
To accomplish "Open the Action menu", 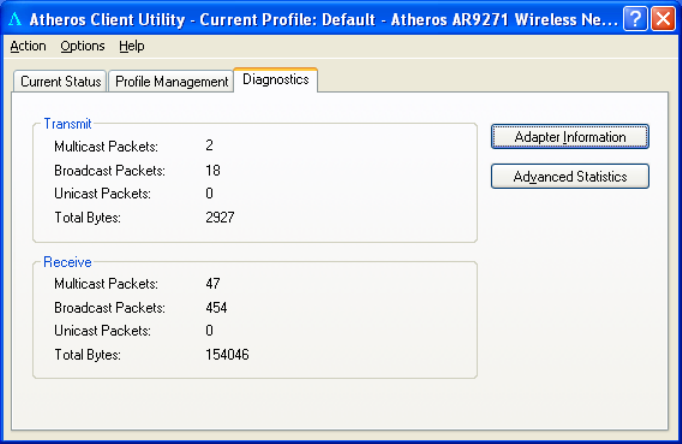I will tap(28, 46).
